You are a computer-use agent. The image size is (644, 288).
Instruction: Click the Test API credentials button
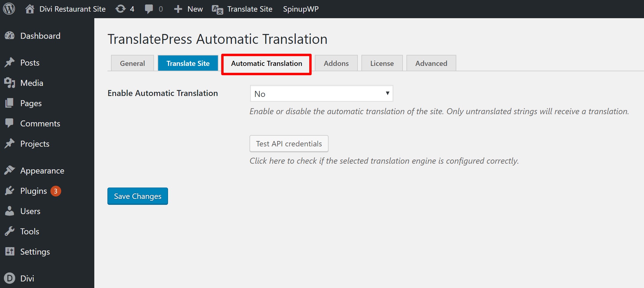coord(289,144)
